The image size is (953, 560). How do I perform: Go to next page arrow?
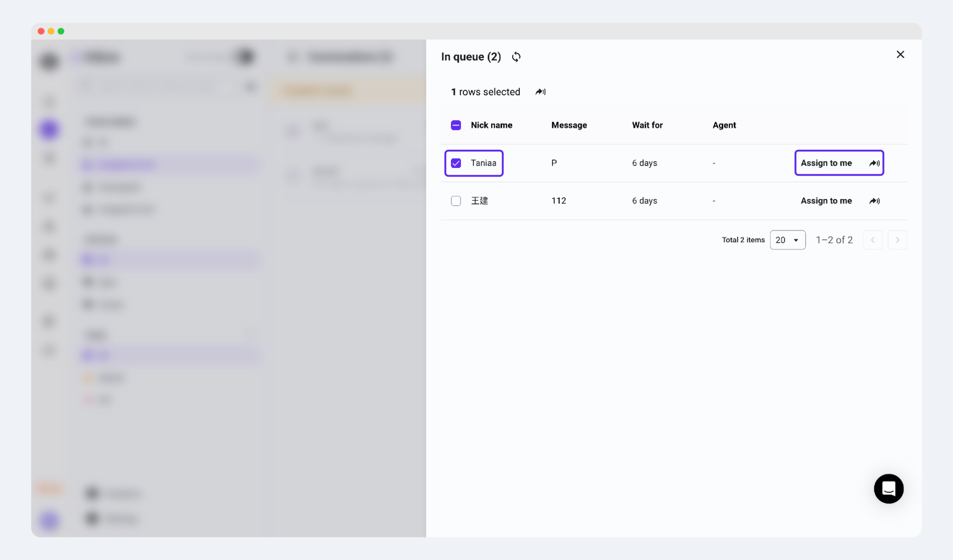tap(897, 240)
